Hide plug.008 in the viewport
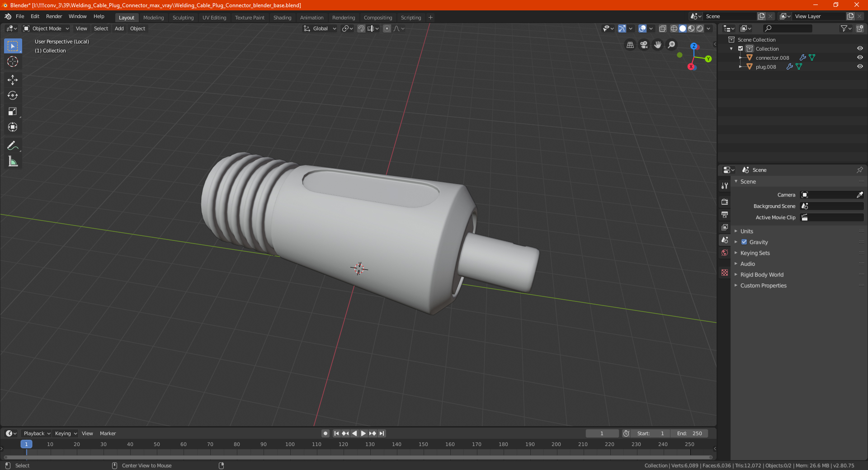 [860, 66]
